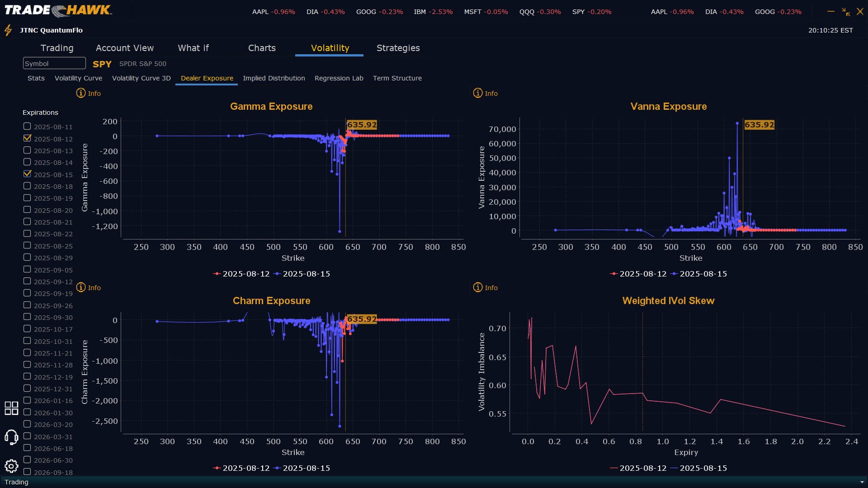868x488 pixels.
Task: Enable the 2025-08-11 expiration checkbox
Action: point(27,127)
